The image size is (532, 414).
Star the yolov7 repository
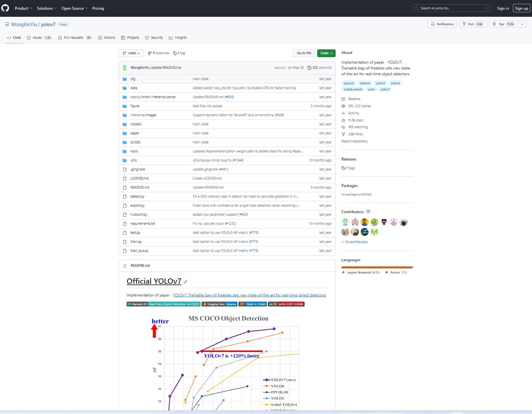pyautogui.click(x=504, y=24)
